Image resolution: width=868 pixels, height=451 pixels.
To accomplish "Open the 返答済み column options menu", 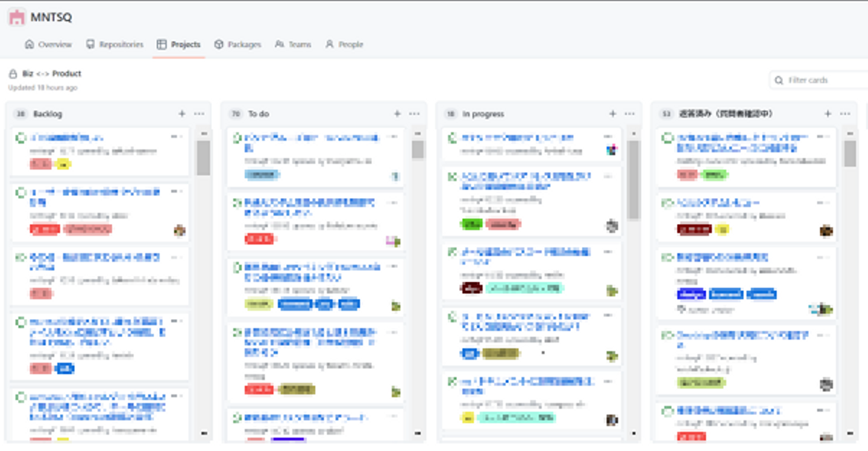I will [845, 114].
